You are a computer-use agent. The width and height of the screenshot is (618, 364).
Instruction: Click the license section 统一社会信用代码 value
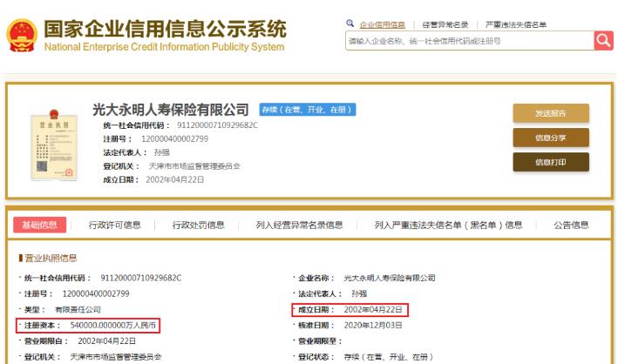pos(141,278)
